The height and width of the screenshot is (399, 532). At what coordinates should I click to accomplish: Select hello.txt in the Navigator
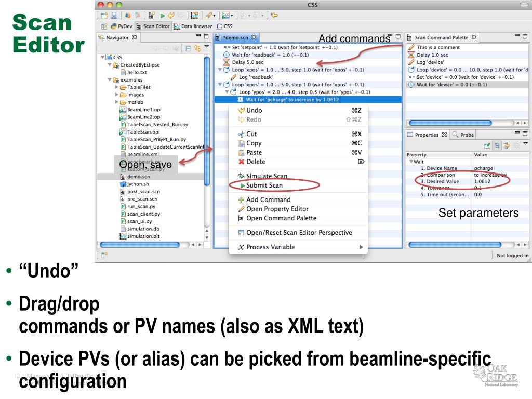click(x=137, y=72)
